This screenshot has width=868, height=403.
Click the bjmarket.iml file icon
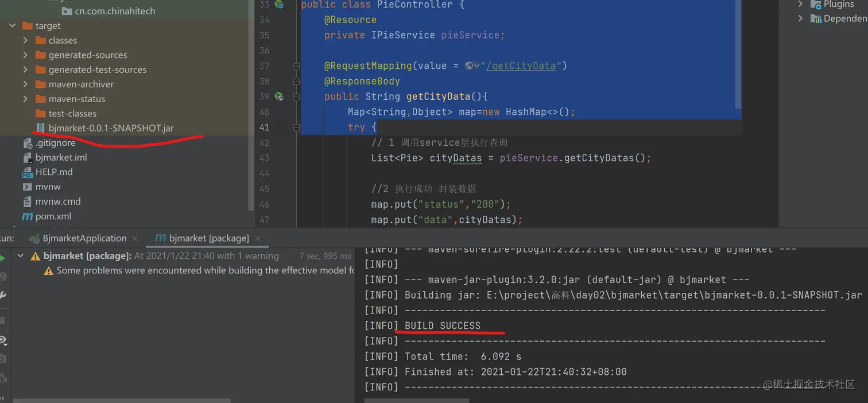[x=27, y=157]
